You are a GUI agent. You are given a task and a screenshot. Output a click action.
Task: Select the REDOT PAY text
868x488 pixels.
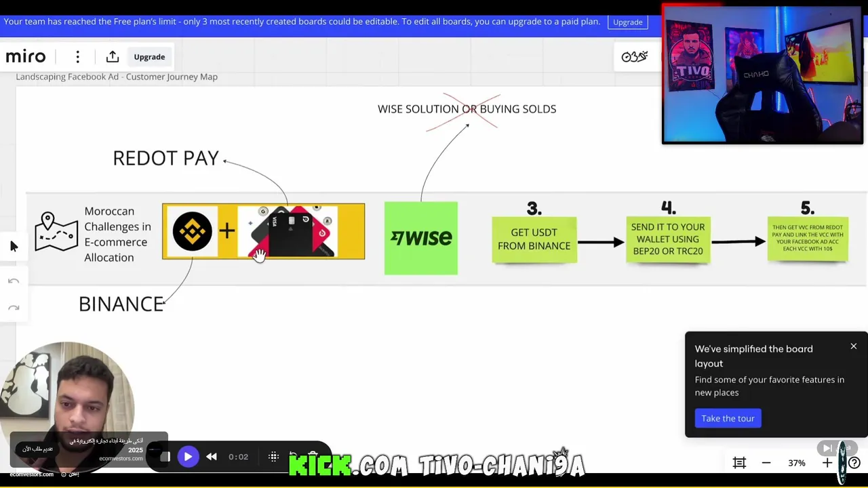pos(165,159)
